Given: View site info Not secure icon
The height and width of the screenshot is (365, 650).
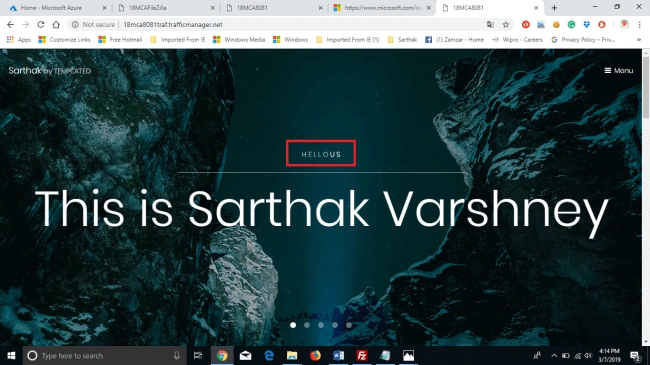Looking at the screenshot, I should (75, 24).
